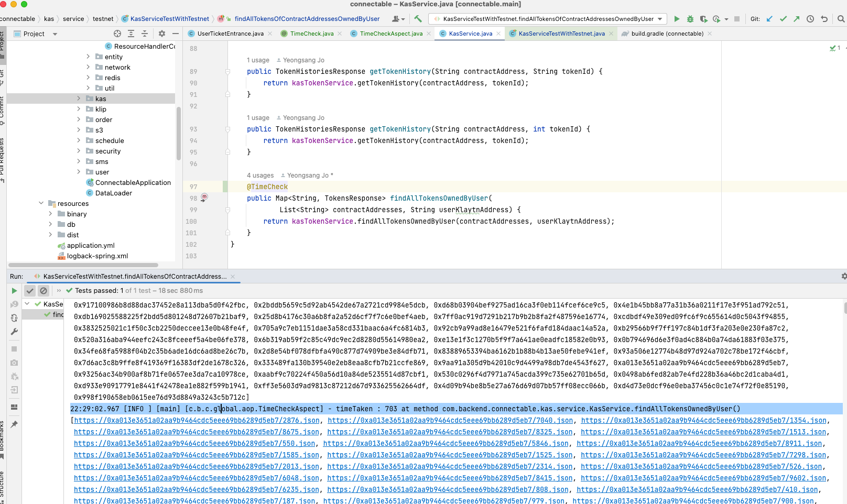Click the Project tree horizontal scrollbar
Screen dimensions: 847x504
click(84, 265)
